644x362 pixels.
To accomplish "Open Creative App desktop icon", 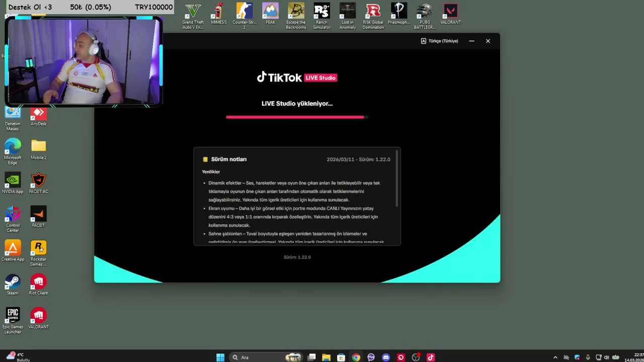I will click(13, 251).
